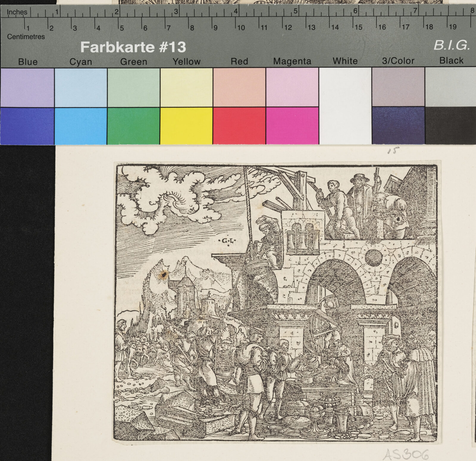Select the light gray swatch under Black
476x461 pixels.
(451, 86)
